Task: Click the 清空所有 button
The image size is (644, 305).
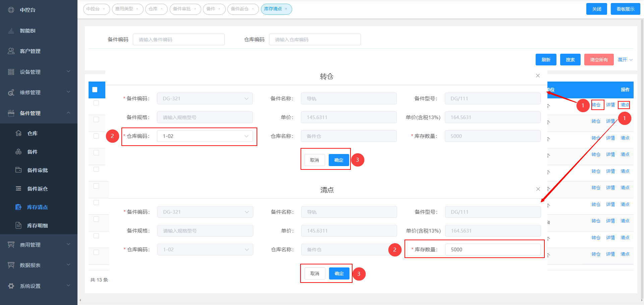Action: 599,60
